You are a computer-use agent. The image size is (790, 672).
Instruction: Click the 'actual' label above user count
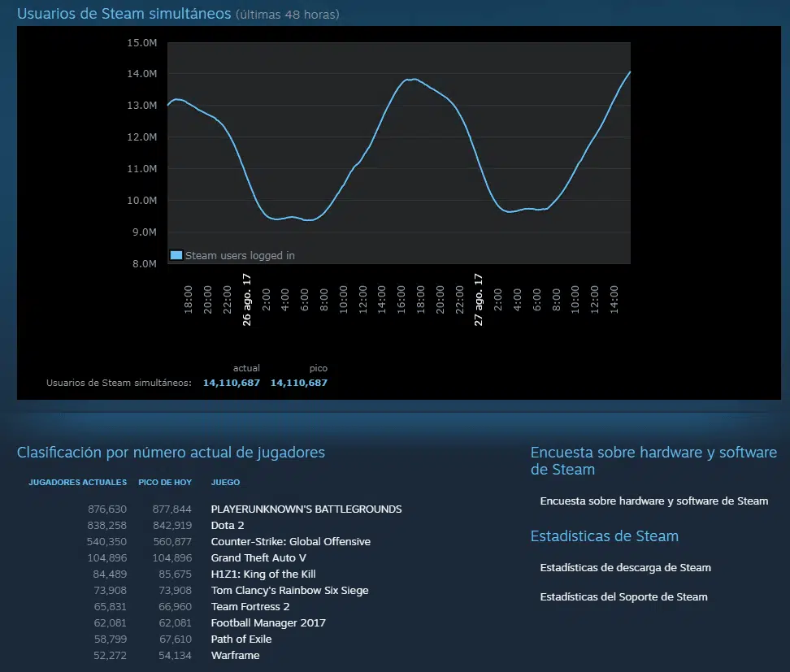click(246, 368)
